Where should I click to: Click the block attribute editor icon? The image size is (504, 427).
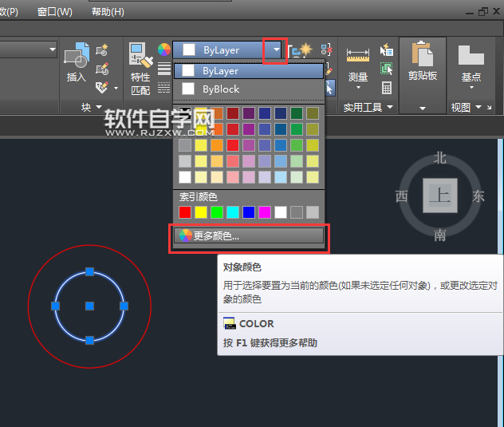(102, 88)
